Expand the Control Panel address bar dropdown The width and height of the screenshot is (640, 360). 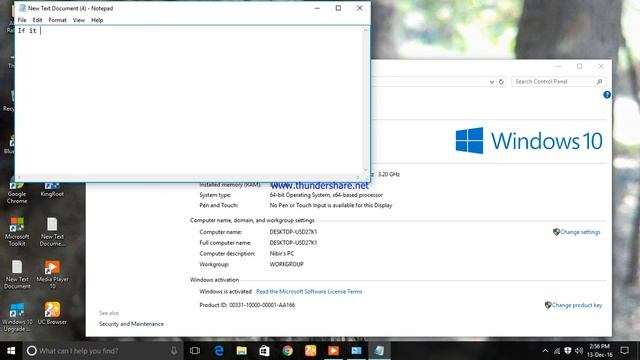pos(492,82)
